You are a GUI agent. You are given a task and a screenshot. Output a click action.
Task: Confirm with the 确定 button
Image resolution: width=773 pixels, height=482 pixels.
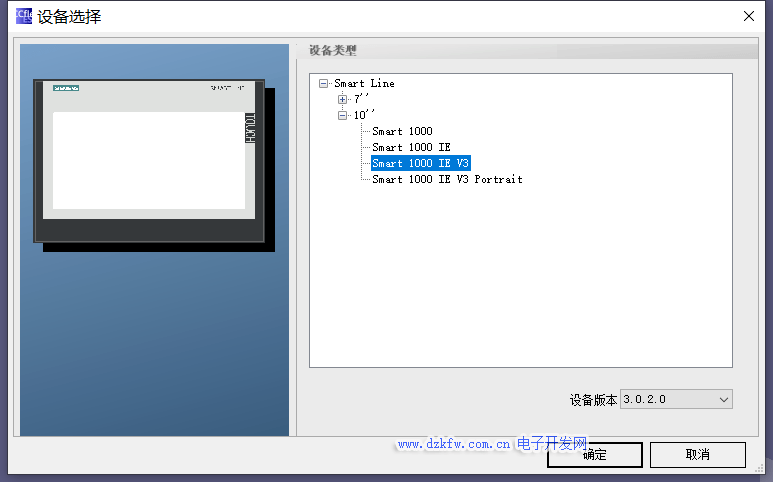594,454
